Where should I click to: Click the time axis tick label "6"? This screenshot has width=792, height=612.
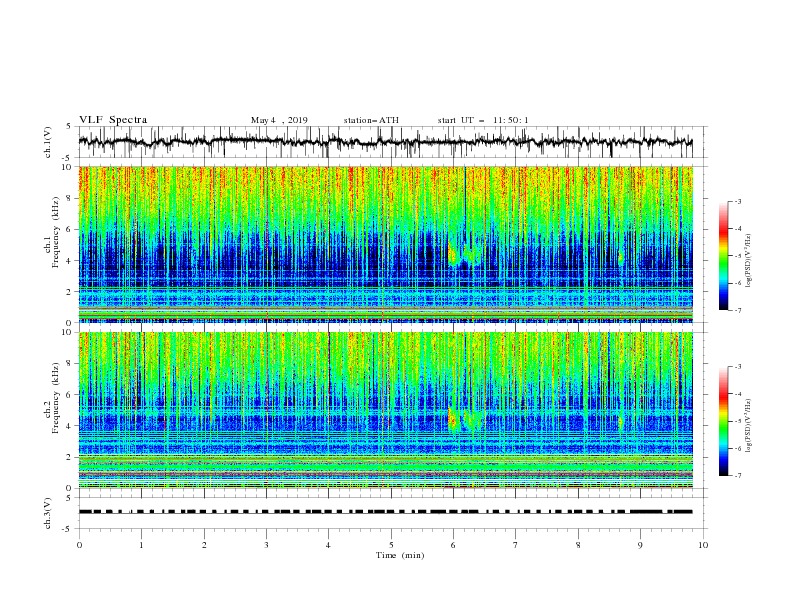[x=454, y=545]
